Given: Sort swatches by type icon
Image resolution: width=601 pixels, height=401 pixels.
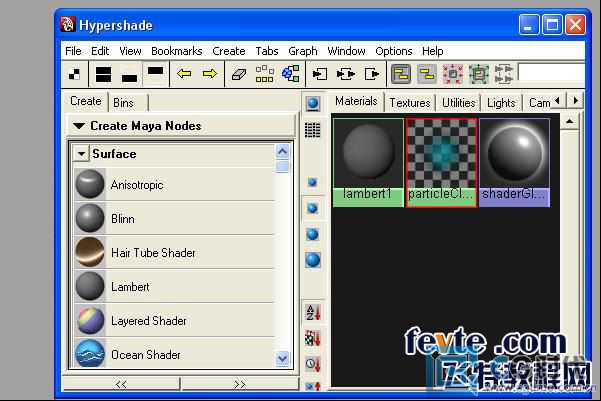Looking at the screenshot, I should click(x=313, y=338).
